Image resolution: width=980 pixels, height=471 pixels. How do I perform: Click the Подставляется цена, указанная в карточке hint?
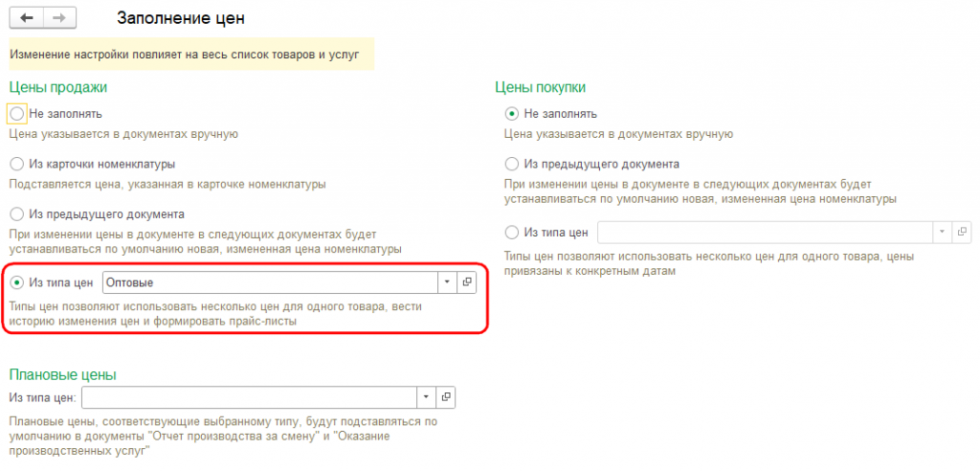pos(167,184)
